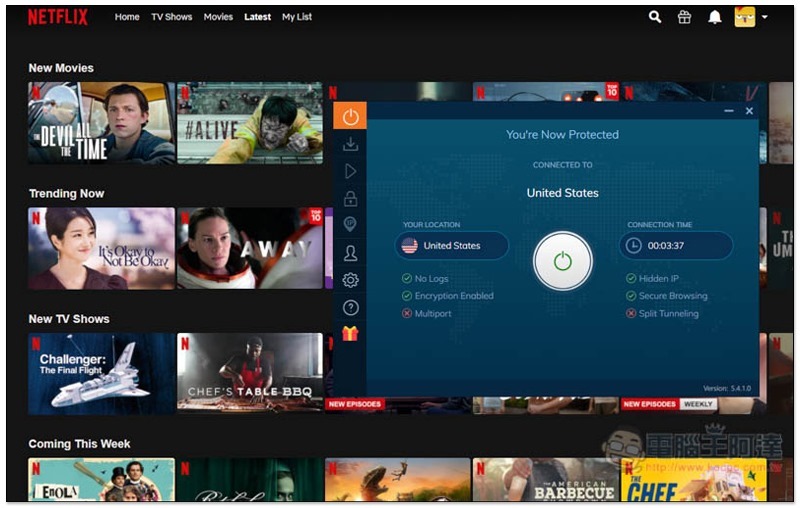Minimize the VPN window
This screenshot has width=800, height=508.
pyautogui.click(x=729, y=111)
